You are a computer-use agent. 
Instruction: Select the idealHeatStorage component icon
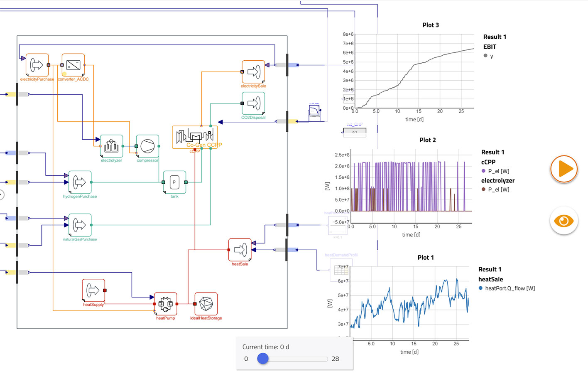206,305
